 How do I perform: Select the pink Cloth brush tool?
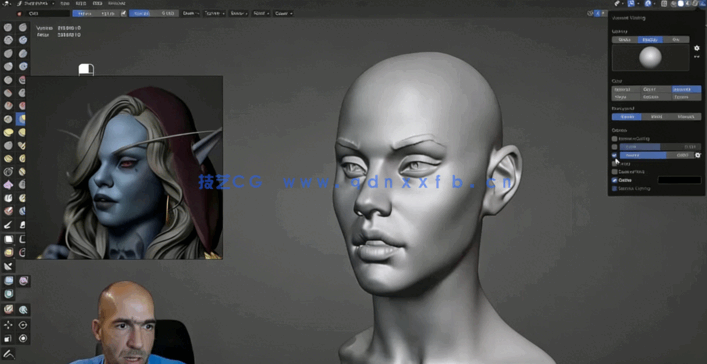pyautogui.click(x=8, y=185)
